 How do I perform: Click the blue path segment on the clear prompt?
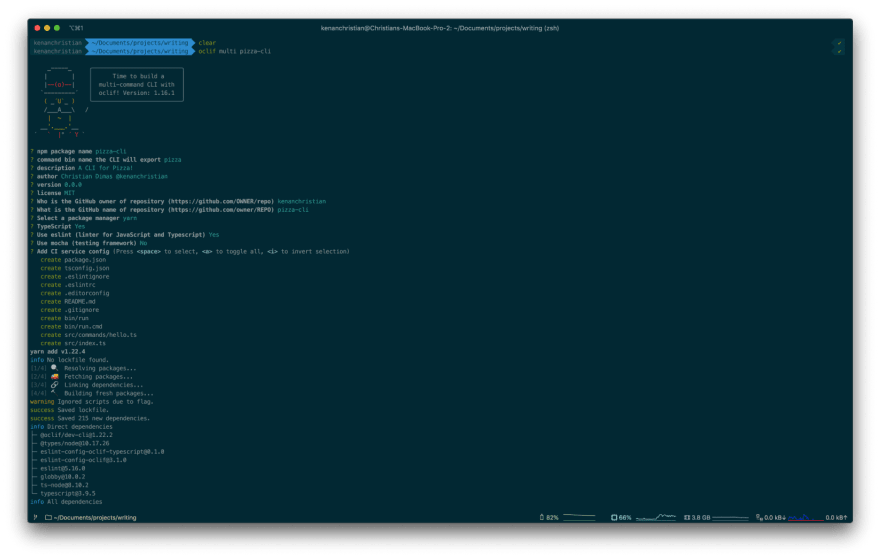tap(140, 43)
